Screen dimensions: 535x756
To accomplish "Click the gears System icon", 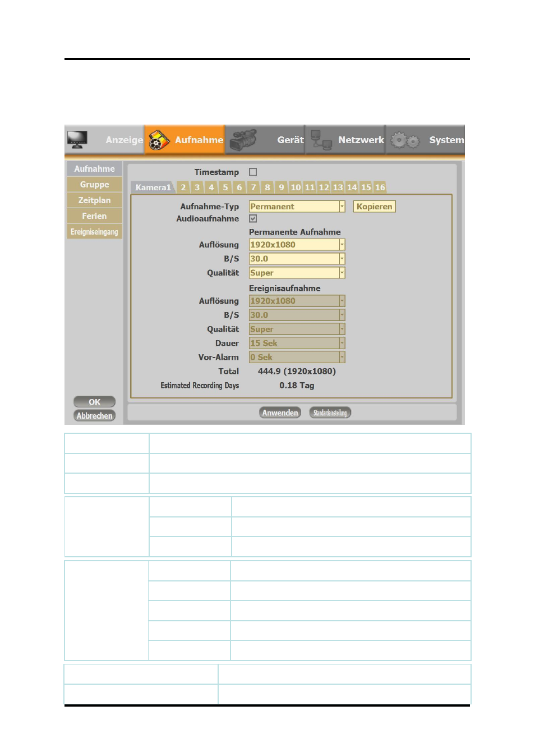I will coord(405,140).
